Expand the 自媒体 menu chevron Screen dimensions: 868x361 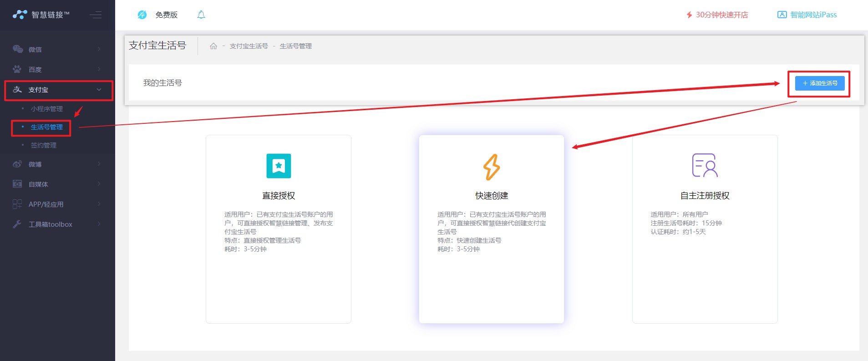(x=99, y=184)
